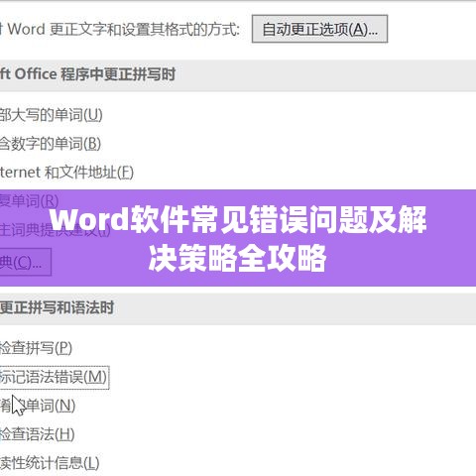476x476 pixels.
Task: Click the 更正拼写和语法时 section heading
Action: click(57, 307)
